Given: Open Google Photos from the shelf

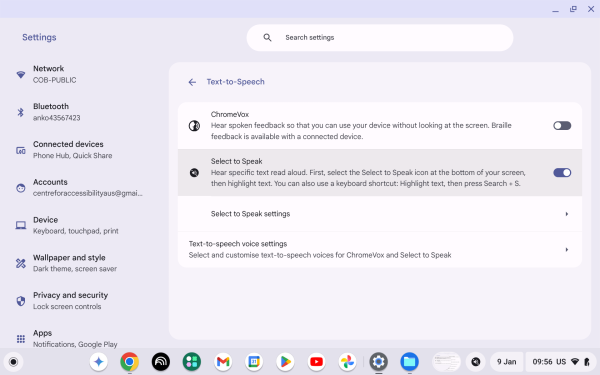Looking at the screenshot, I should tap(347, 362).
